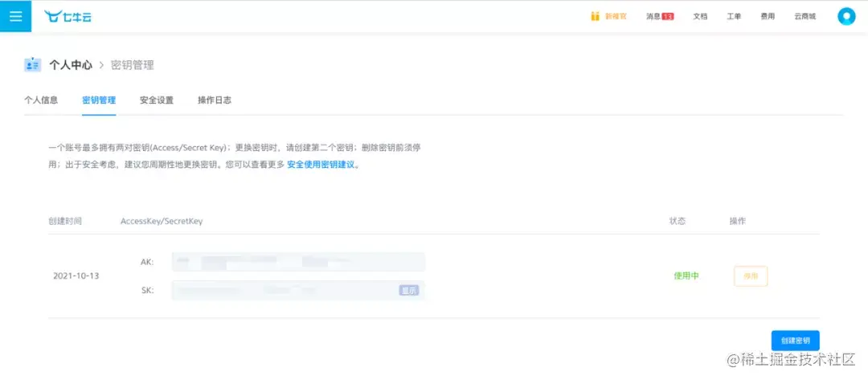Click the AccessKey/SecretKey column header

point(162,221)
